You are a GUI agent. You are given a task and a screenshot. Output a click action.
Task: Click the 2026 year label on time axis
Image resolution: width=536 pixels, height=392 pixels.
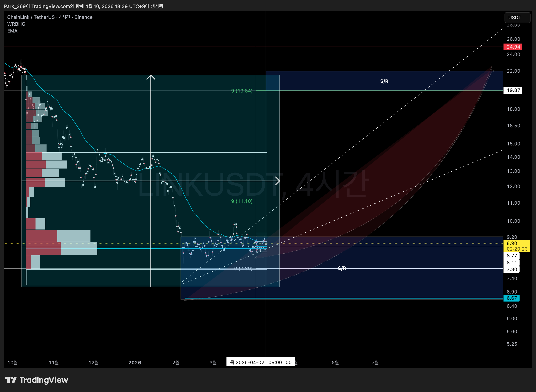tap(135, 363)
